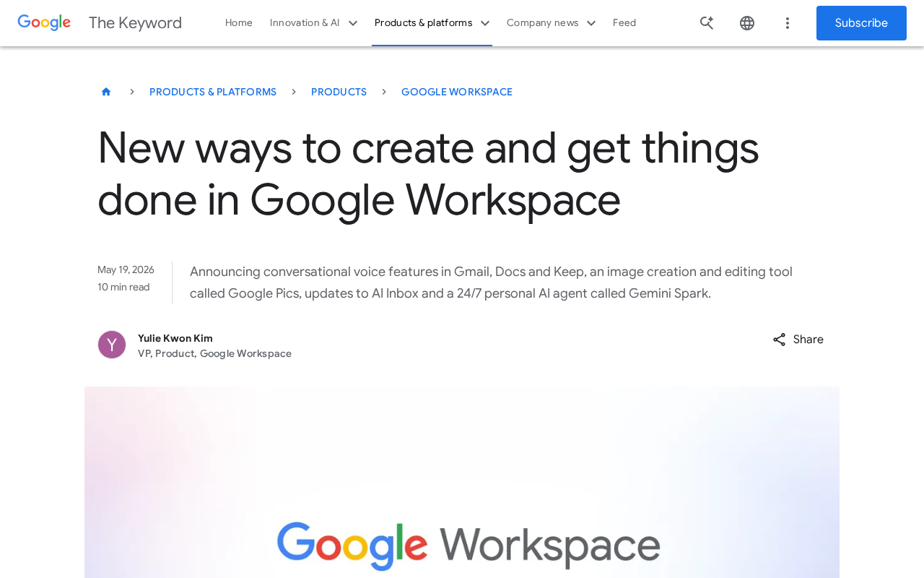Open the search icon in header
The image size is (924, 578).
tap(707, 23)
